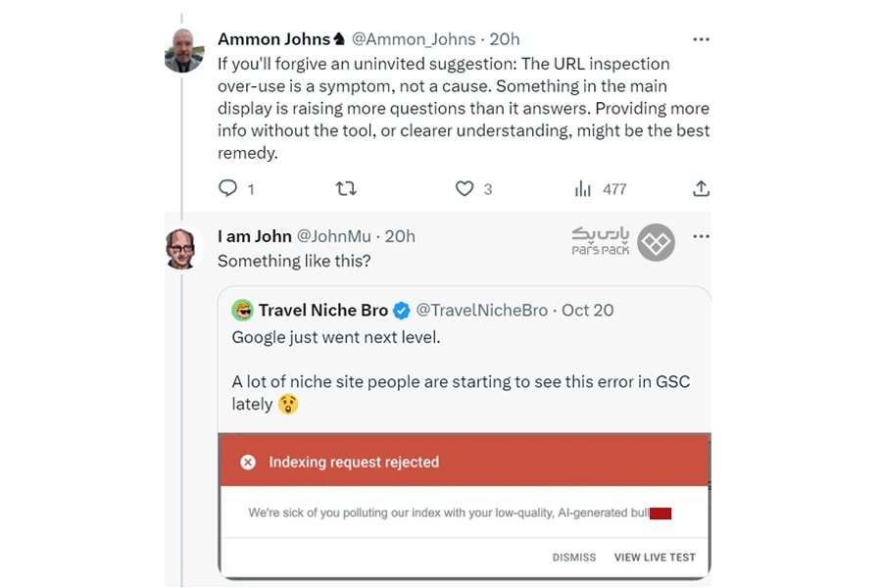
Task: Click the retweet icon under Ammon's tweet
Action: pos(346,188)
